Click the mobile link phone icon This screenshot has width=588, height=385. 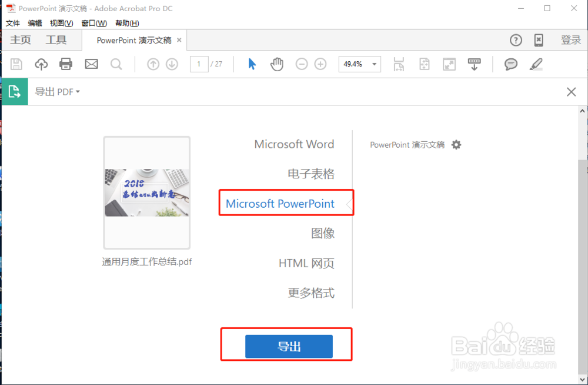[x=539, y=40]
